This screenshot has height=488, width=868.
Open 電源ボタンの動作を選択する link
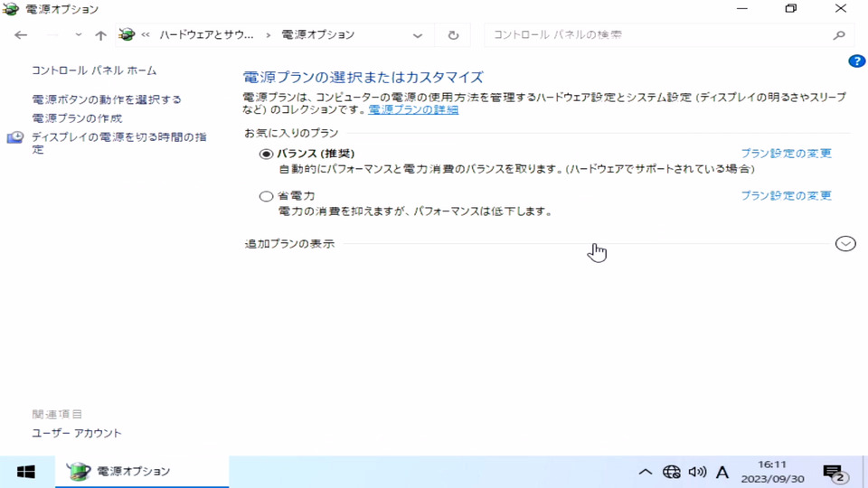[107, 99]
